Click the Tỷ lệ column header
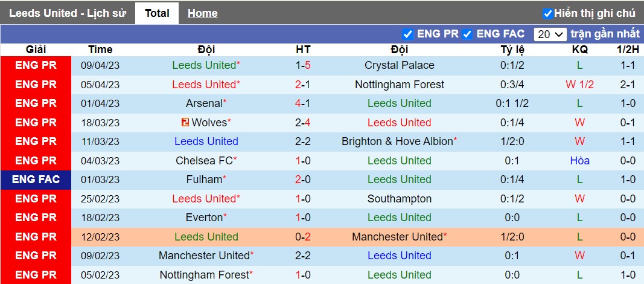644x284 pixels. (x=512, y=50)
